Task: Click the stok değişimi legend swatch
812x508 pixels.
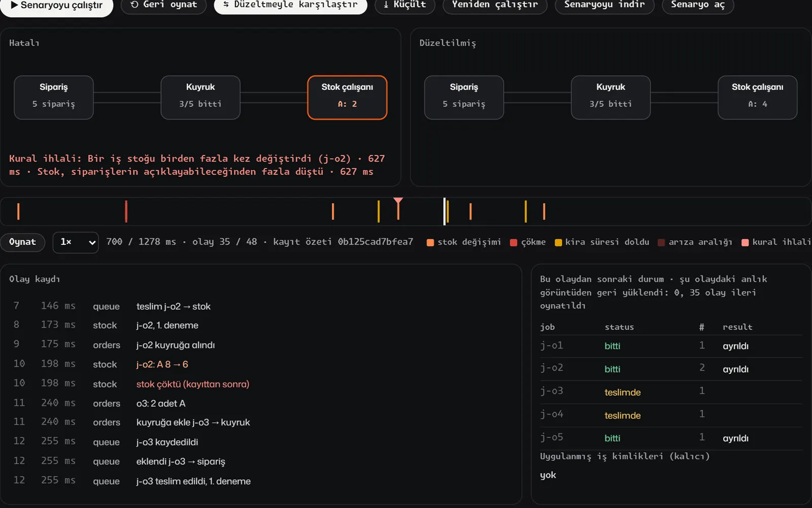Action: click(x=430, y=243)
